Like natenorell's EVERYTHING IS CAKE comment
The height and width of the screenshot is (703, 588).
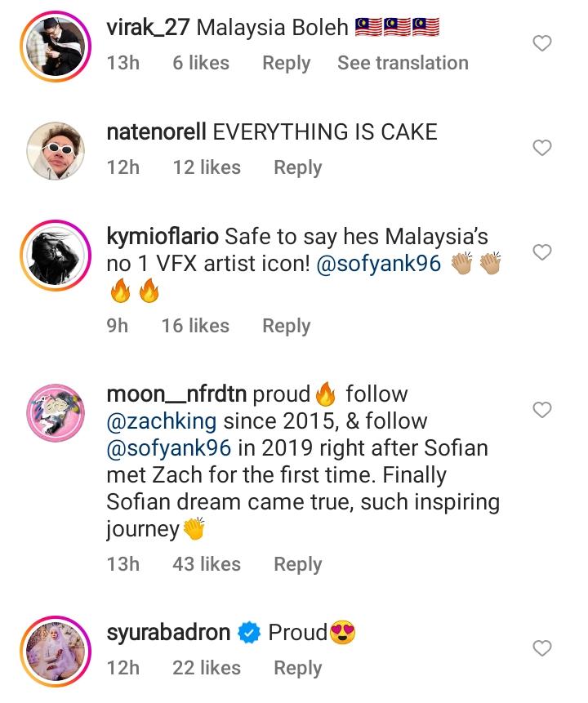(542, 148)
